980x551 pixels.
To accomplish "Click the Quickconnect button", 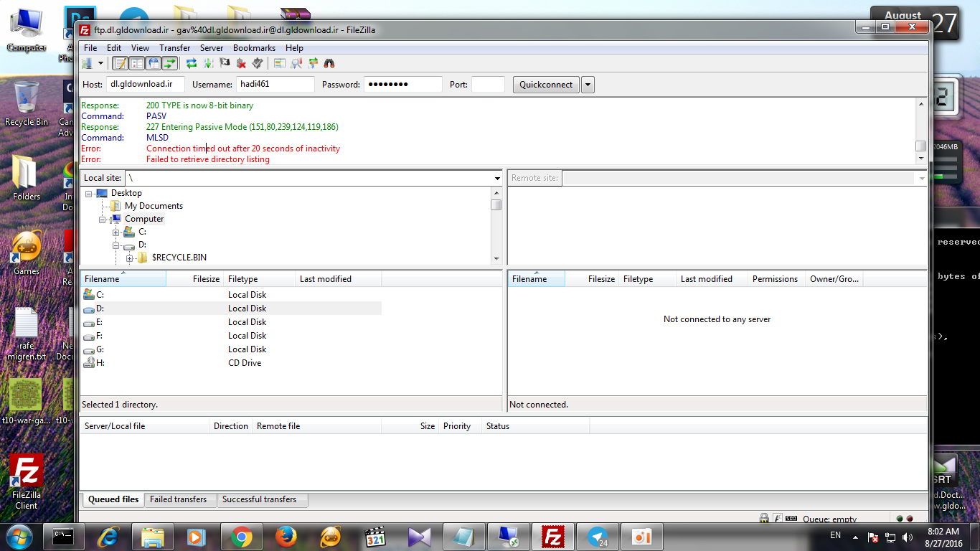I will tap(546, 84).
